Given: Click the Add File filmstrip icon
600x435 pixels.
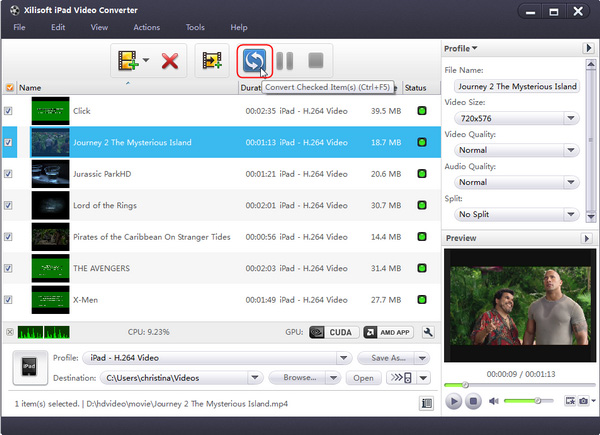Looking at the screenshot, I should [x=127, y=60].
